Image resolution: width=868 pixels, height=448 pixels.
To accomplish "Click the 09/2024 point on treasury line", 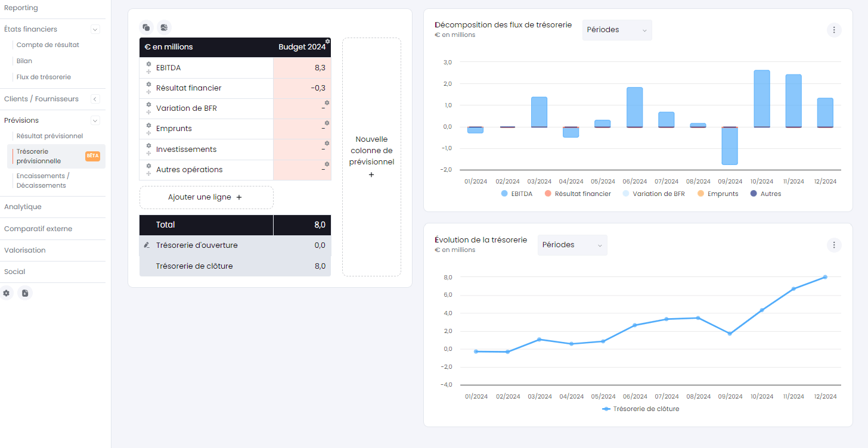I will pyautogui.click(x=730, y=334).
